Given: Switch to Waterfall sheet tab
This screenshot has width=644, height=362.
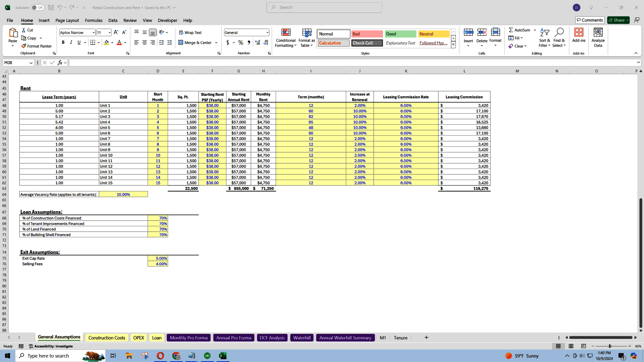Looking at the screenshot, I should point(302,338).
